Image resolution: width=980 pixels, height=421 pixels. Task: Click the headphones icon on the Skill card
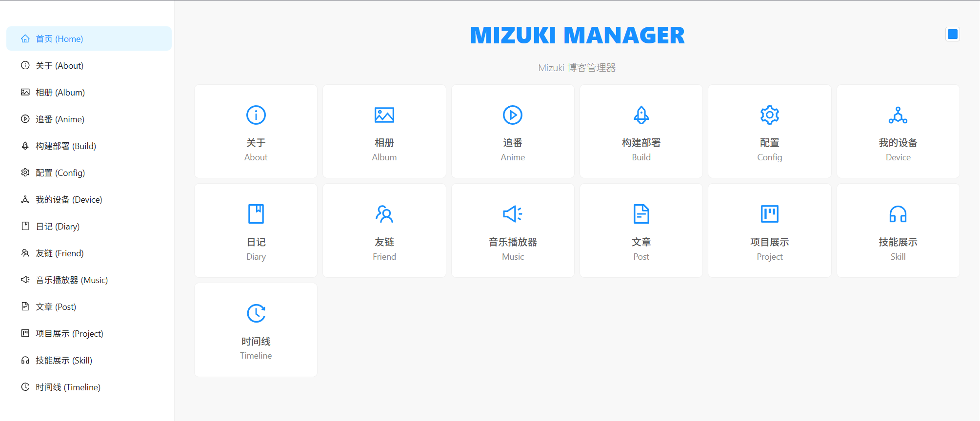[x=898, y=214]
